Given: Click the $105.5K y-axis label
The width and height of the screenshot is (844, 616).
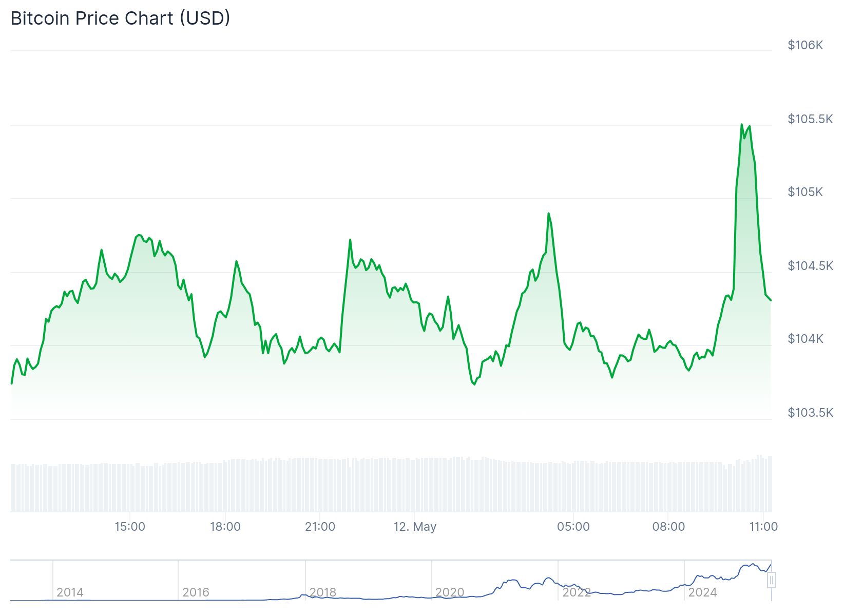Looking at the screenshot, I should pyautogui.click(x=810, y=119).
